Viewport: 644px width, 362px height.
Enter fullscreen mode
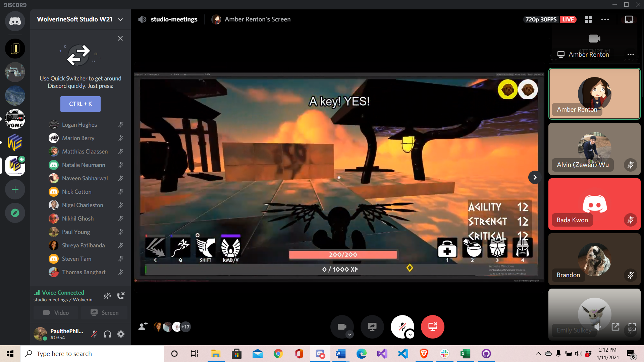(632, 327)
